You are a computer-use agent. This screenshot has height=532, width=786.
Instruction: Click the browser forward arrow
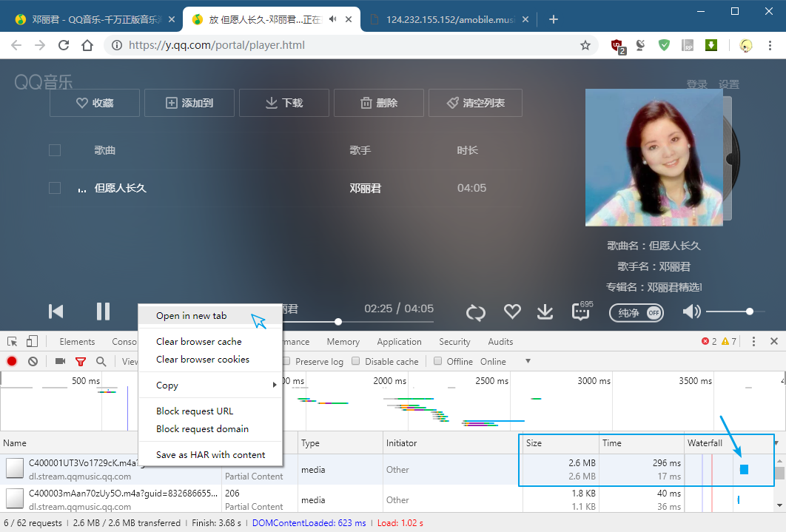[x=40, y=46]
